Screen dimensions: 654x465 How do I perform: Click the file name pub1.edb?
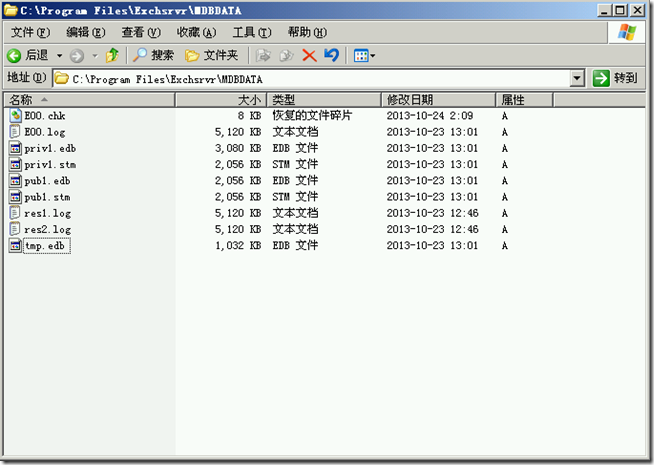[x=47, y=181]
